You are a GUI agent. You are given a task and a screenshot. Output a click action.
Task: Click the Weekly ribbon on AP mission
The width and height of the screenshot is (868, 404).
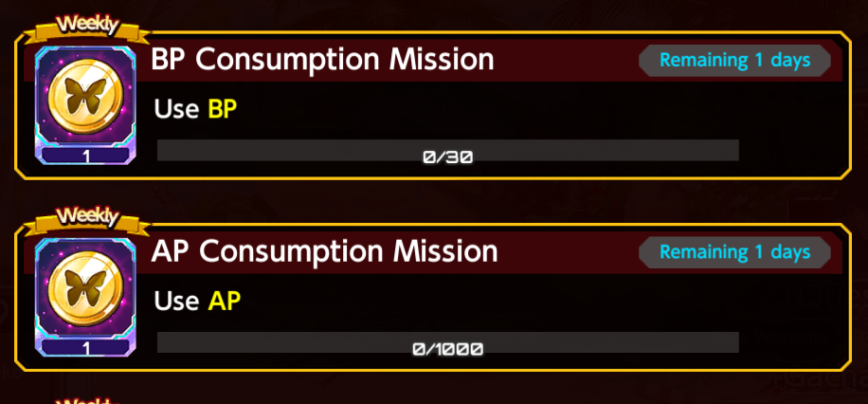(87, 218)
